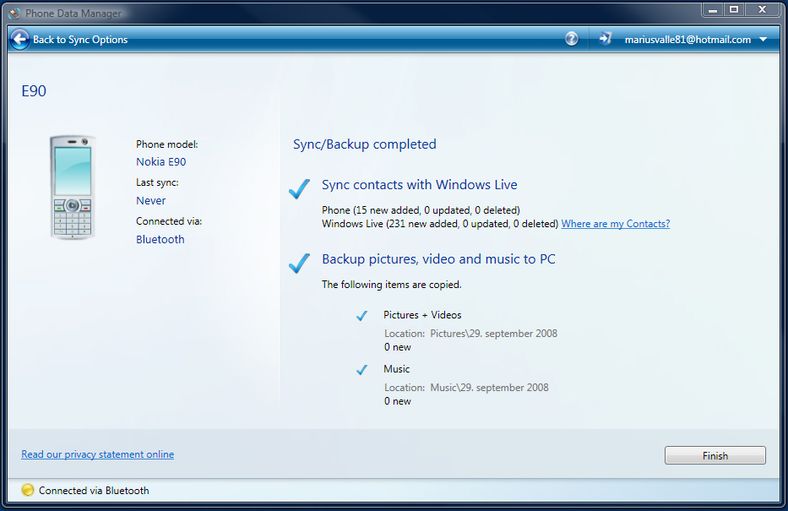The width and height of the screenshot is (788, 511).
Task: Click the Last sync Never value
Action: 151,200
